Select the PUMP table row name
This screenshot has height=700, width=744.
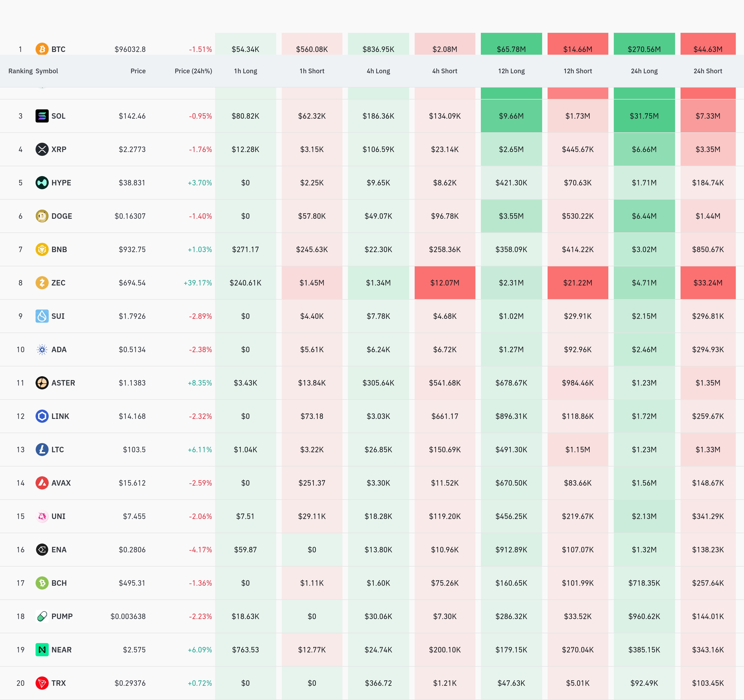click(62, 616)
